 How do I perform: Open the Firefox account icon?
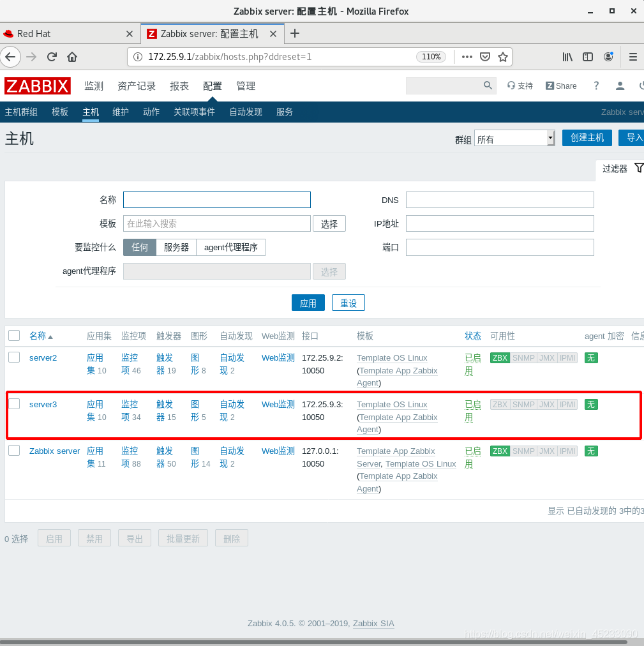[x=608, y=57]
